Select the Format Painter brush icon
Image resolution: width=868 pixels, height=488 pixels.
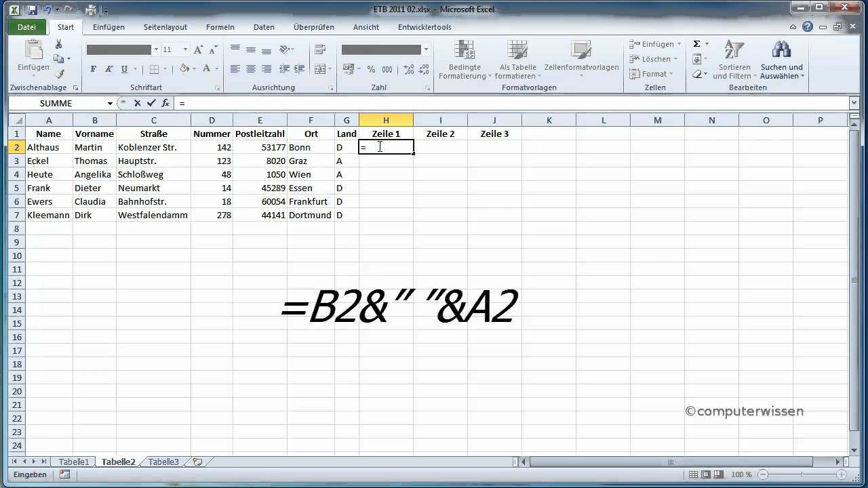pos(58,74)
